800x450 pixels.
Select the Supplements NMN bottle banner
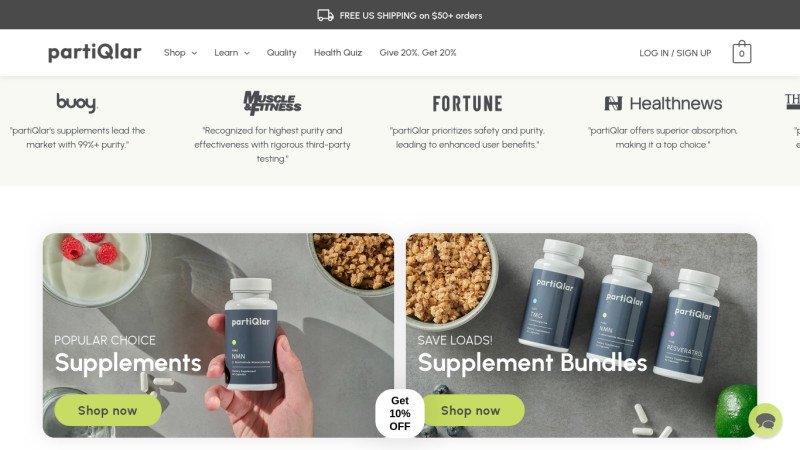tap(218, 335)
